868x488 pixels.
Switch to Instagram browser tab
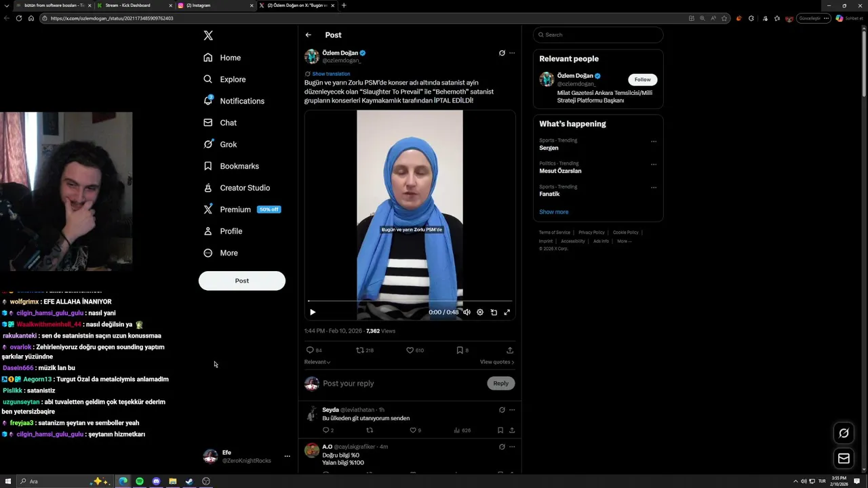[x=214, y=5]
